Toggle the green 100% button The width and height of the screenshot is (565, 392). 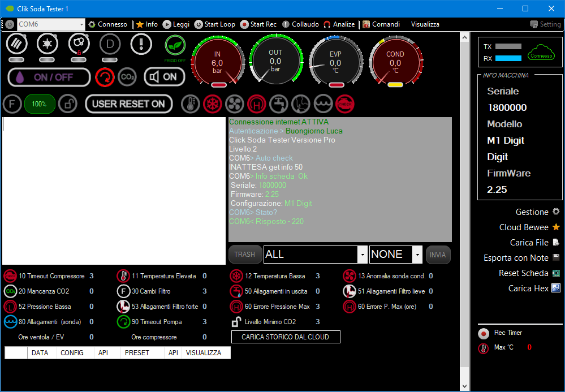pos(40,104)
